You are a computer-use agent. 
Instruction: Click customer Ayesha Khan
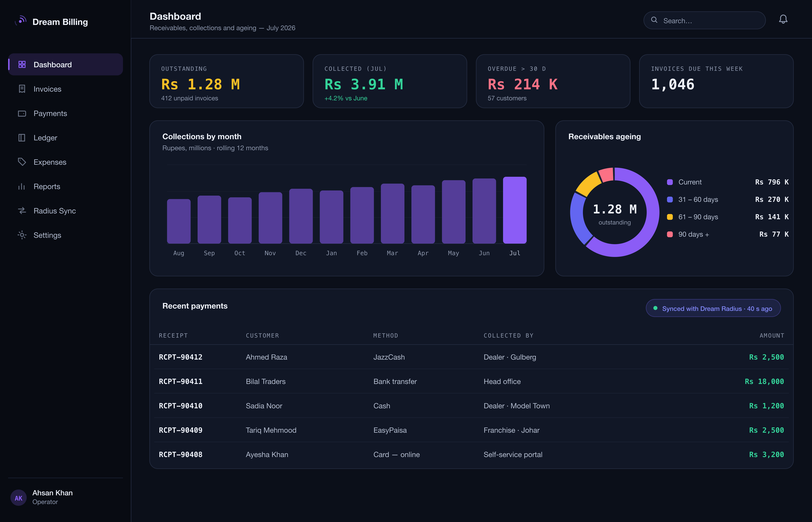click(267, 455)
